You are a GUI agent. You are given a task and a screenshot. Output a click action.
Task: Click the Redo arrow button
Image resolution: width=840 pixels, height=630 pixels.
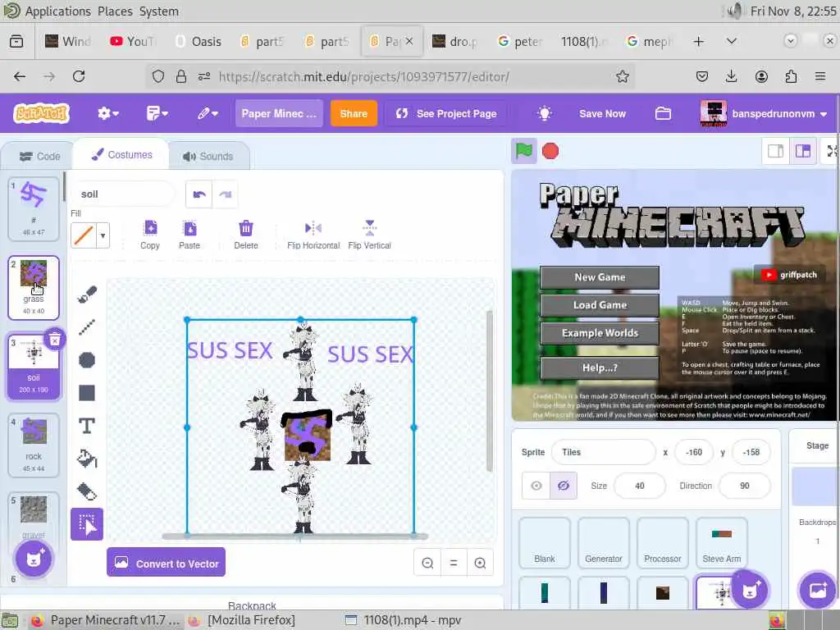(x=225, y=194)
